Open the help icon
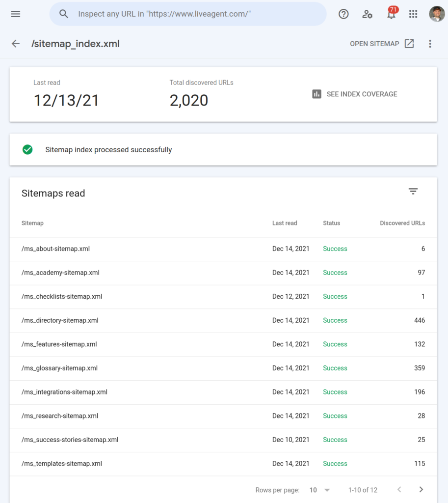Image resolution: width=448 pixels, height=503 pixels. point(343,14)
